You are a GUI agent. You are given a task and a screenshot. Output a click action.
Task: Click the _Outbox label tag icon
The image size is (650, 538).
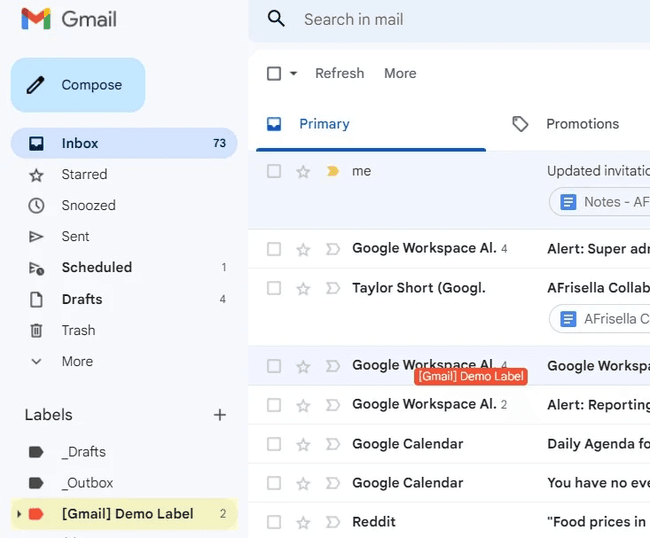pyautogui.click(x=36, y=483)
